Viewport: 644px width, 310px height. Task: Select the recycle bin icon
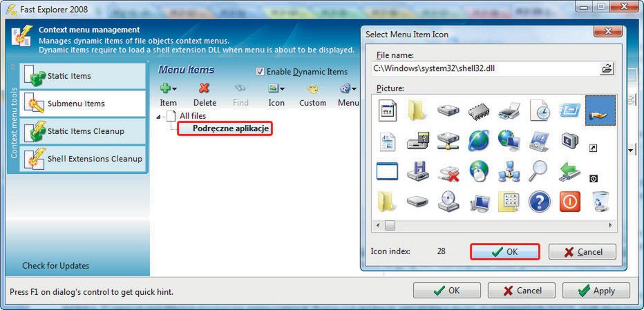600,202
